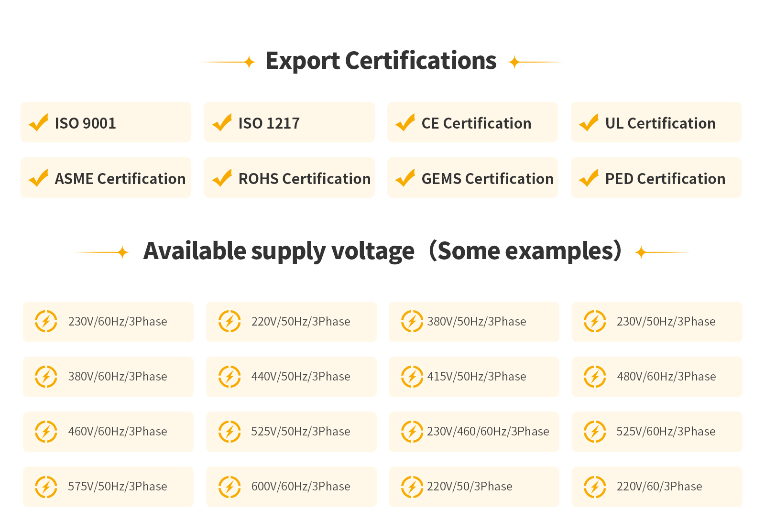Click the lightning icon beside 220V/50Hz/3Phase

(x=229, y=321)
